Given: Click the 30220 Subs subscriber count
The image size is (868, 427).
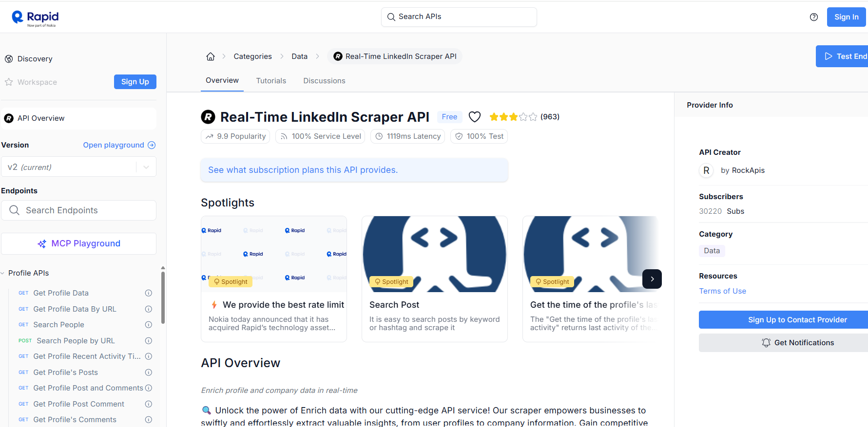Looking at the screenshot, I should click(x=721, y=211).
